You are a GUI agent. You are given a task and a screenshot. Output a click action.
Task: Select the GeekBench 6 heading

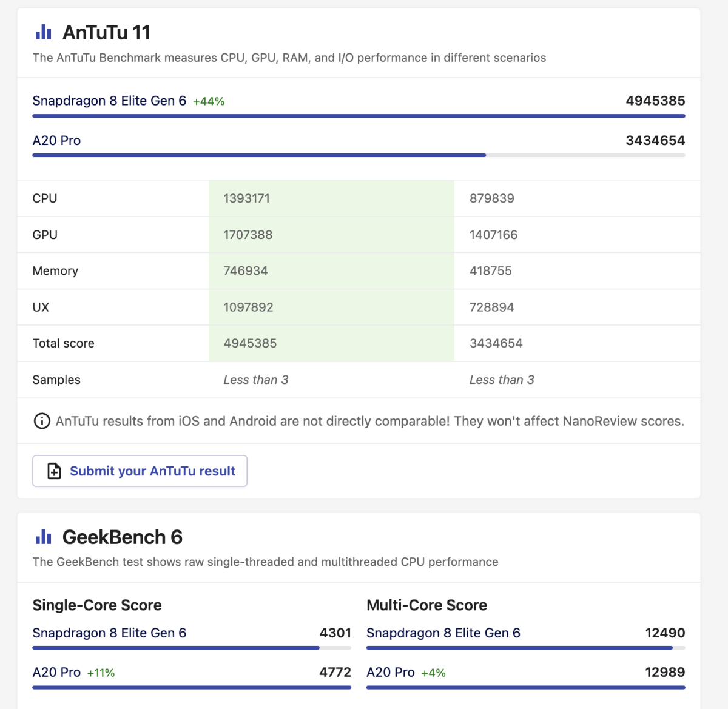(123, 537)
